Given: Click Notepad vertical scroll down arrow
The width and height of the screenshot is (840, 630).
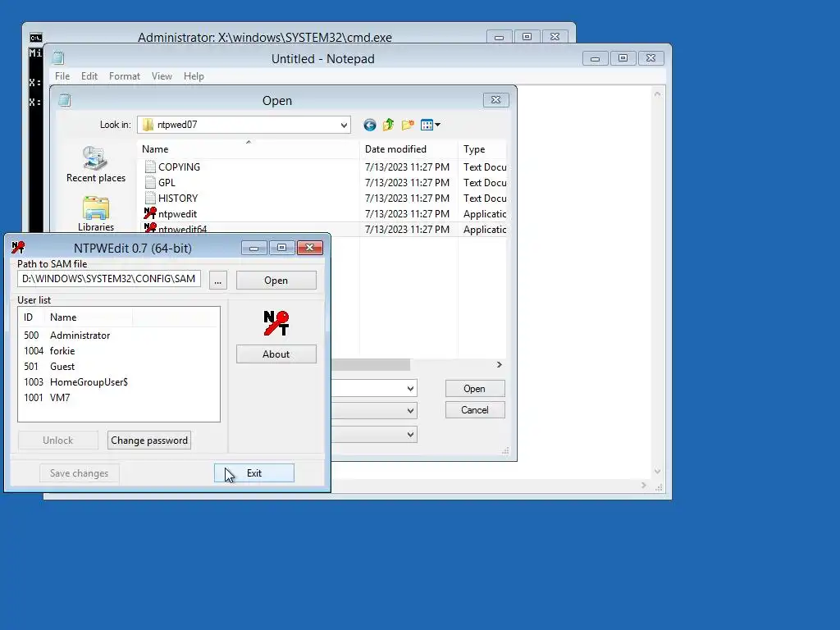Looking at the screenshot, I should point(657,472).
